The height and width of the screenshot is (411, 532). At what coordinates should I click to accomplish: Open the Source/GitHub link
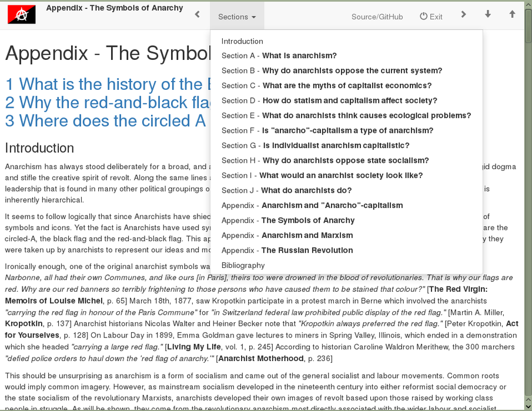[377, 16]
